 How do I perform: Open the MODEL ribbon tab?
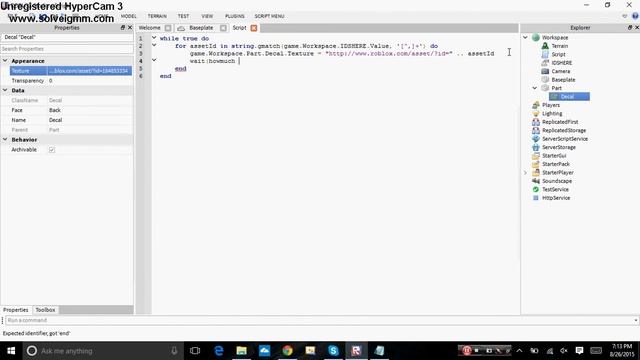point(129,16)
